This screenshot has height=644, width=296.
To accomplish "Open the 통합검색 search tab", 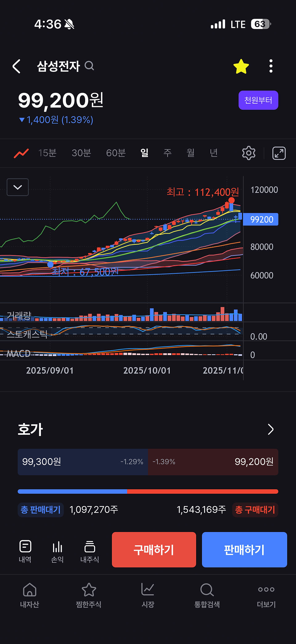I will 207,595.
